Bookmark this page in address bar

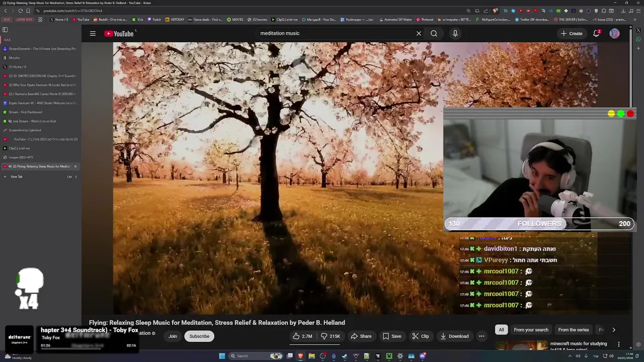28,11
